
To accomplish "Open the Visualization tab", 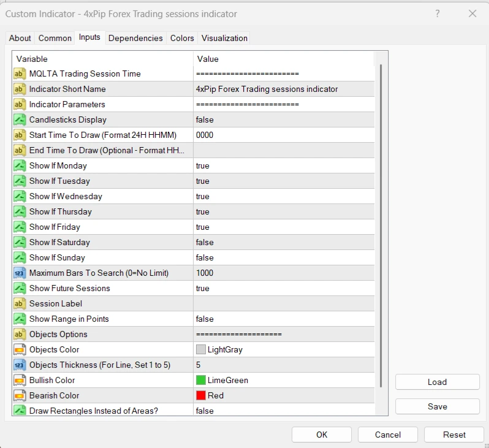I will [224, 38].
